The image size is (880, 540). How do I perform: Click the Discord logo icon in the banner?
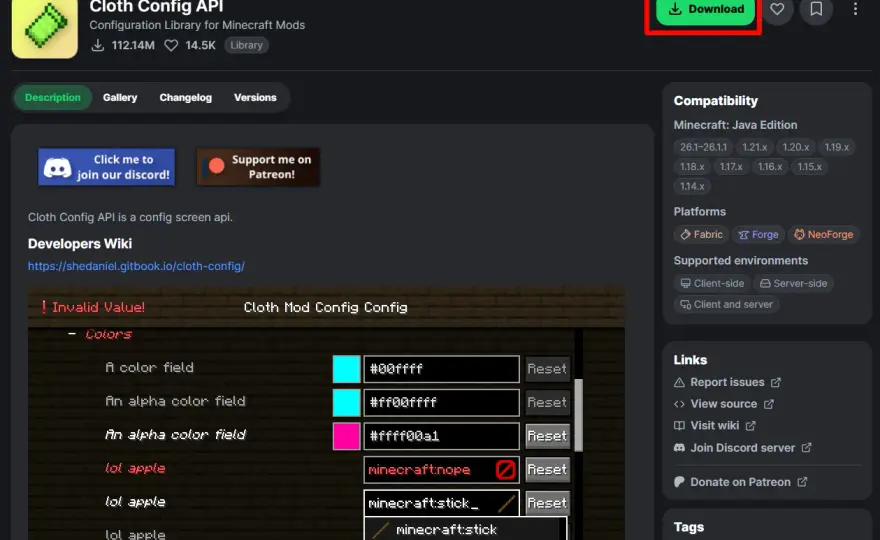click(58, 167)
